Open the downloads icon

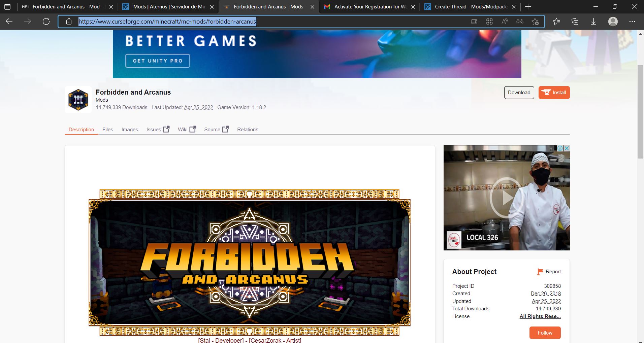[593, 22]
